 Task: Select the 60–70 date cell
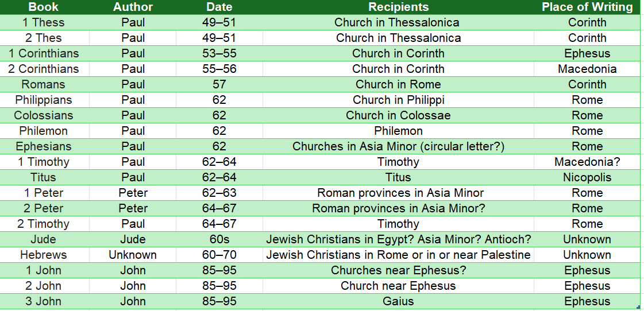click(x=219, y=255)
